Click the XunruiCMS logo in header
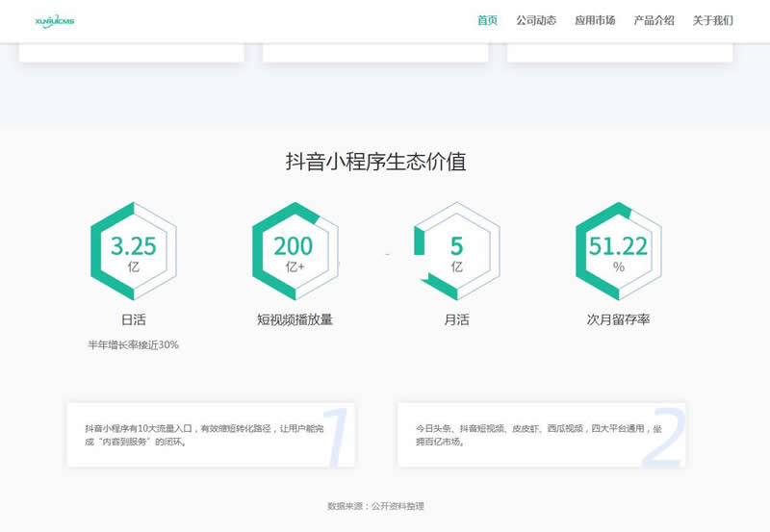Viewport: 770px width, 532px height. click(54, 20)
